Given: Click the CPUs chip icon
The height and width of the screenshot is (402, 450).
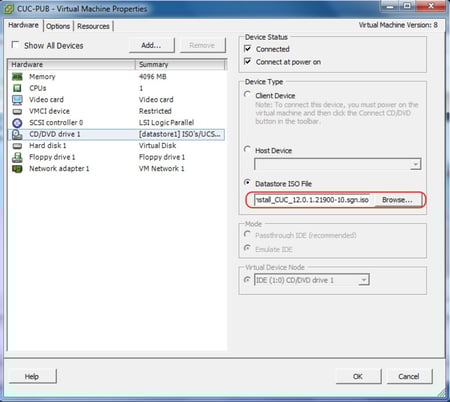Looking at the screenshot, I should coord(17,88).
